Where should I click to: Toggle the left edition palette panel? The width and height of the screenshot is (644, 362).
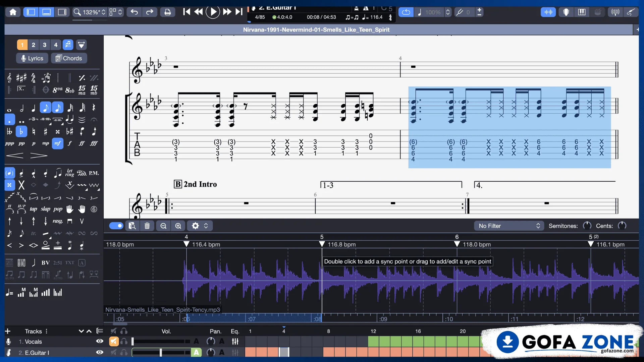pos(31,12)
